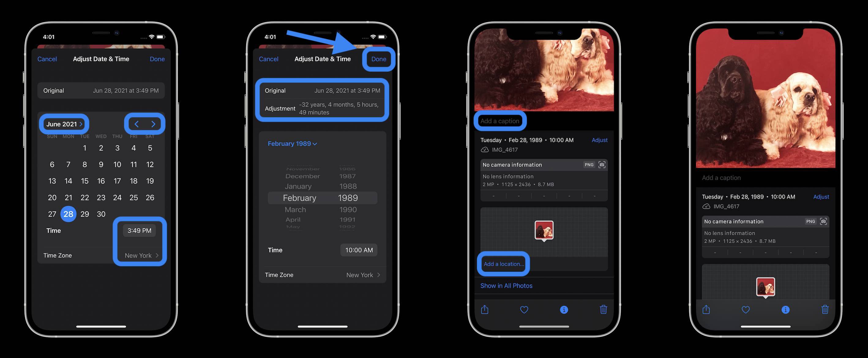Expand the June 2021 month picker

62,124
